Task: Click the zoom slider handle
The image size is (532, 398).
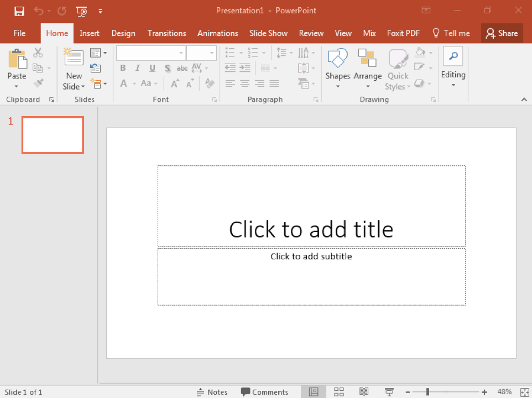Action: coord(427,392)
